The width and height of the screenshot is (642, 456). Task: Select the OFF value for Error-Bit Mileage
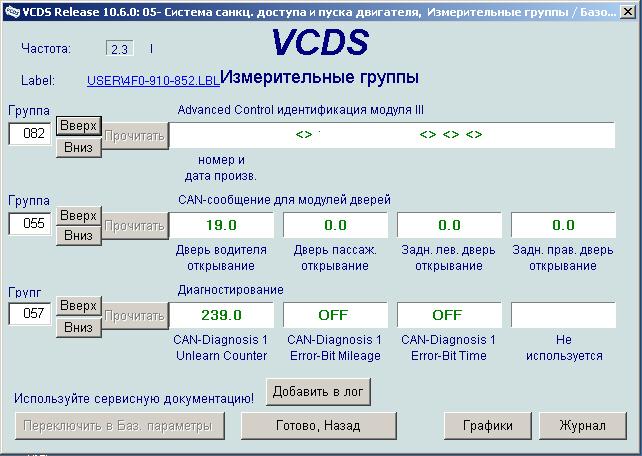click(335, 315)
